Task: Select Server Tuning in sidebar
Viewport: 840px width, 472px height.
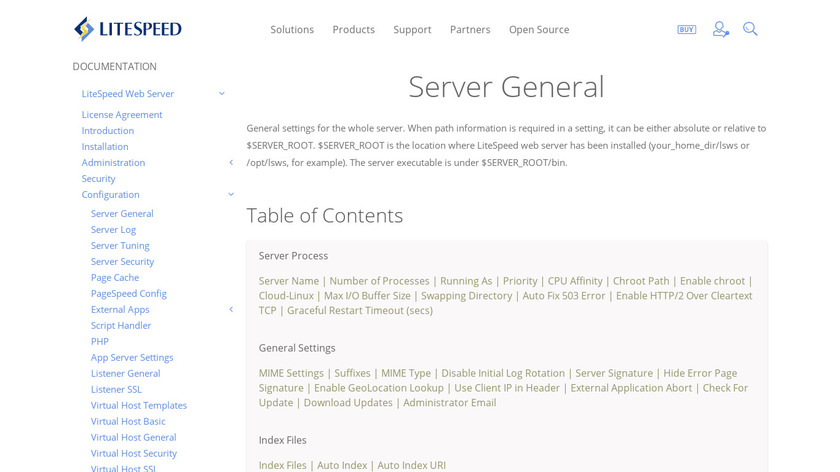Action: point(120,245)
